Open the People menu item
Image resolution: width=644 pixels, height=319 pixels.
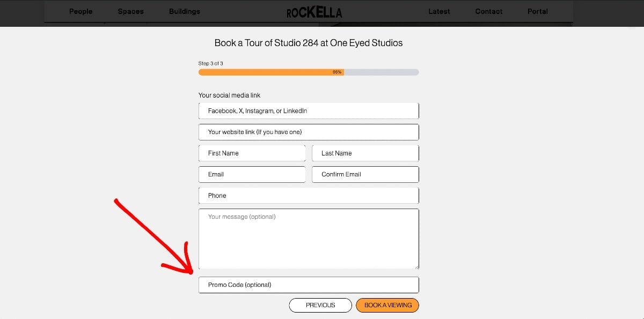[80, 11]
